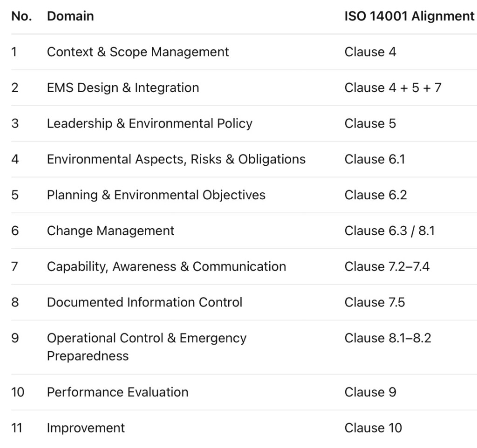
Task: Select the Change Management domain cell
Action: [x=110, y=231]
